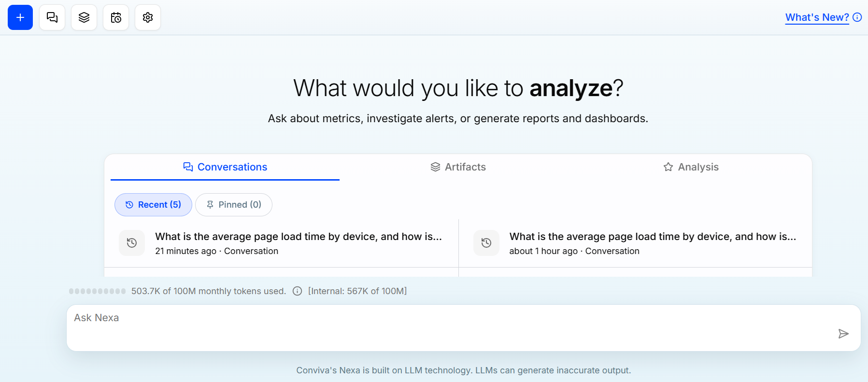Viewport: 868px width, 382px height.
Task: Select the Pinned (0) filter
Action: pos(234,205)
